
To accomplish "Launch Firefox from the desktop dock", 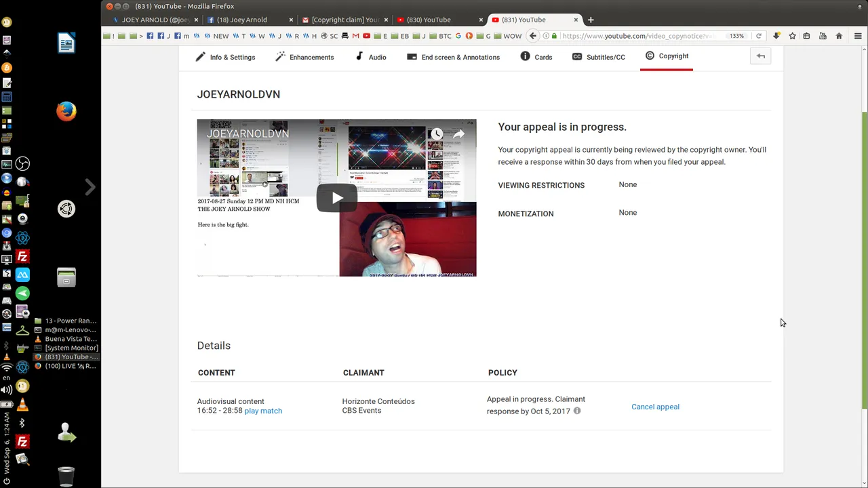I will pos(66,111).
